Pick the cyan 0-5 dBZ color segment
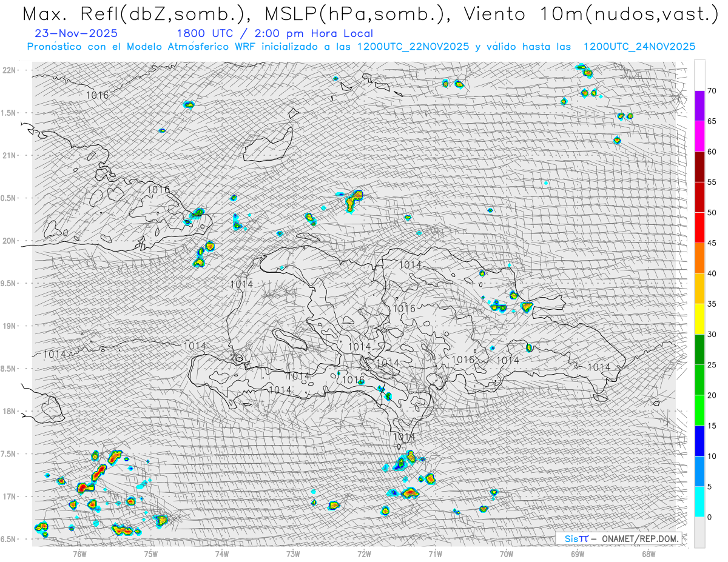Image resolution: width=728 pixels, height=562 pixels. point(699,501)
